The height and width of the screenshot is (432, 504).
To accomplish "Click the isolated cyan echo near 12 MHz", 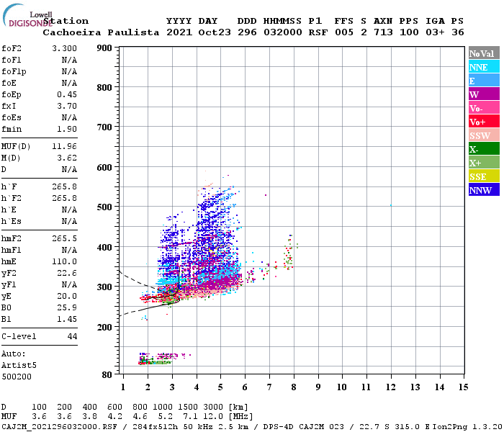I will pyautogui.click(x=391, y=205).
